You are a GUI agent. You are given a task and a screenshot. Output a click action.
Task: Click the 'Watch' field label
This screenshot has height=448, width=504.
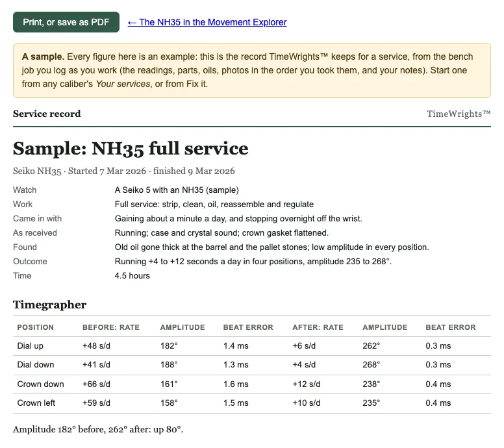(25, 190)
